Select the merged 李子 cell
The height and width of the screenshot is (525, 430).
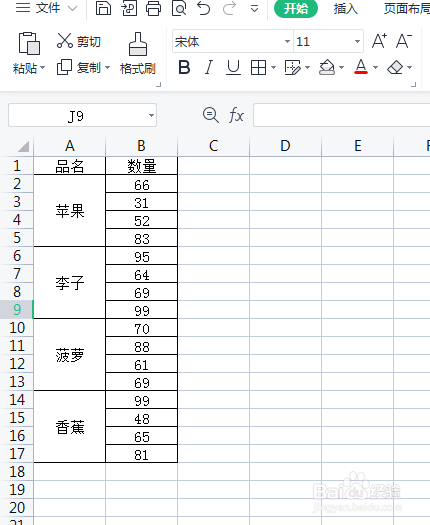click(x=70, y=283)
